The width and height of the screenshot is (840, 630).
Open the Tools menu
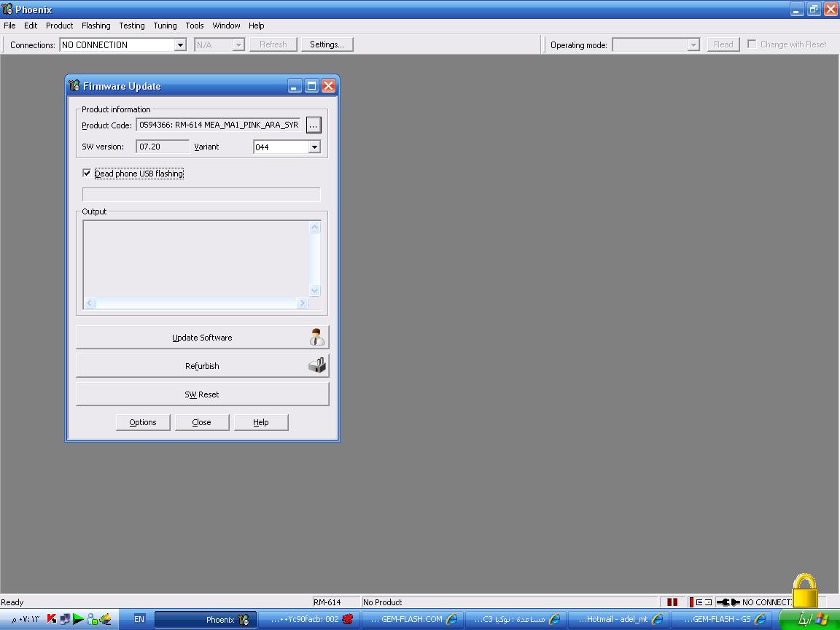195,26
